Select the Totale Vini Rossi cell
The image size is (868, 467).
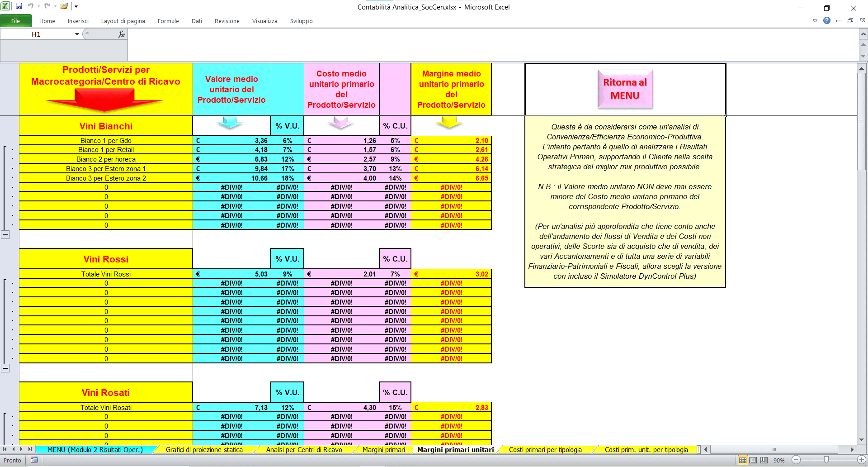[106, 274]
